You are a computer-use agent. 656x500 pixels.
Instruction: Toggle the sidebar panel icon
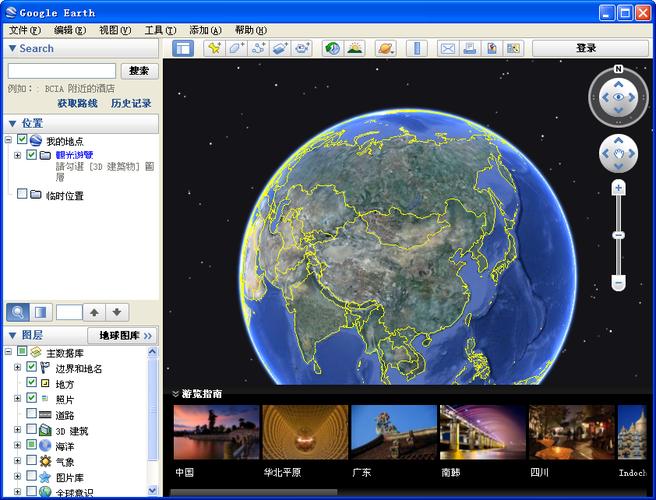183,48
